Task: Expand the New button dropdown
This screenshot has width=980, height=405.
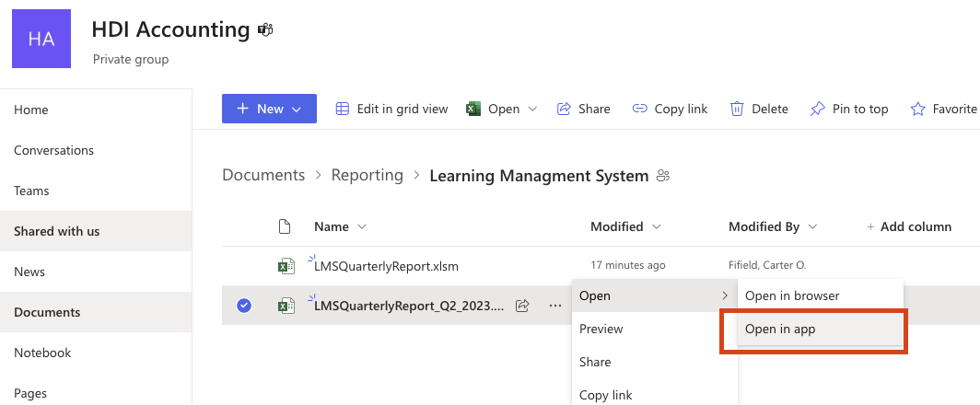Action: 297,109
